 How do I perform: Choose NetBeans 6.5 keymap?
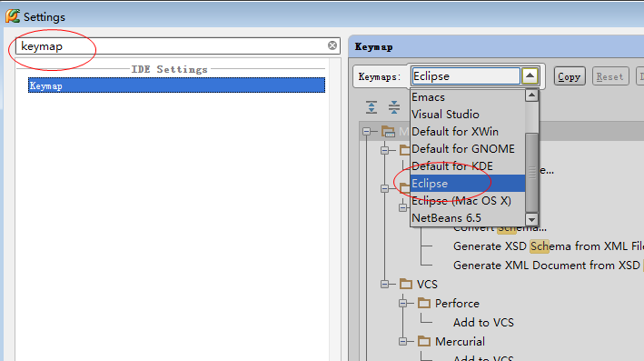pyautogui.click(x=468, y=218)
